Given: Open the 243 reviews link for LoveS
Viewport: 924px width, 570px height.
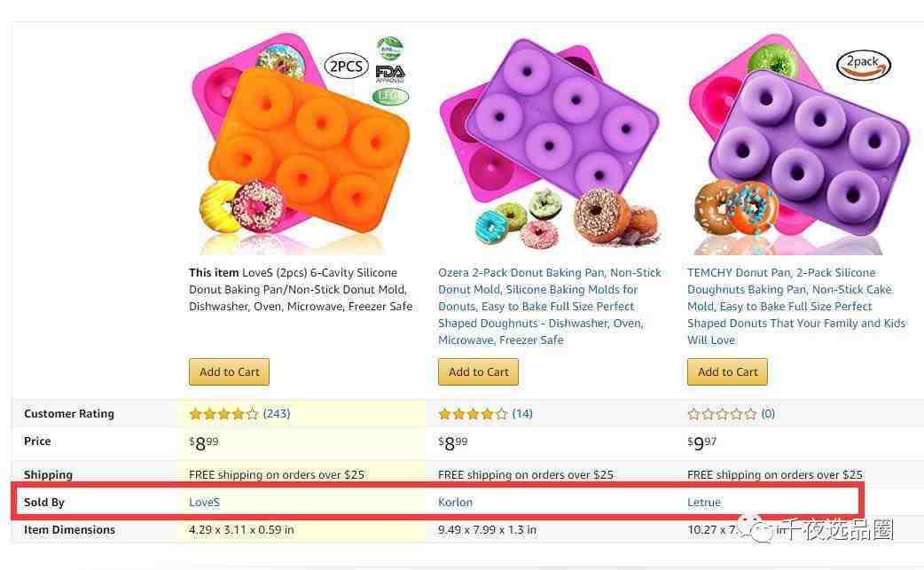Looking at the screenshot, I should [x=277, y=413].
